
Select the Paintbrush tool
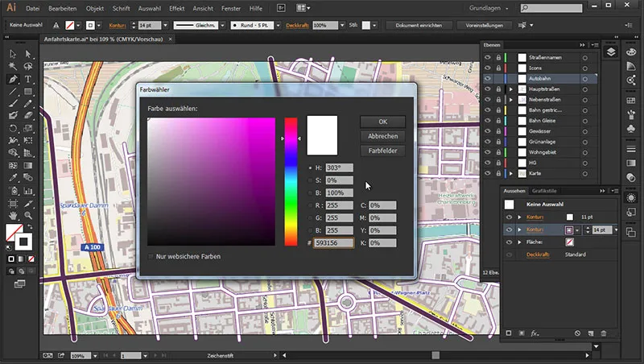click(13, 104)
